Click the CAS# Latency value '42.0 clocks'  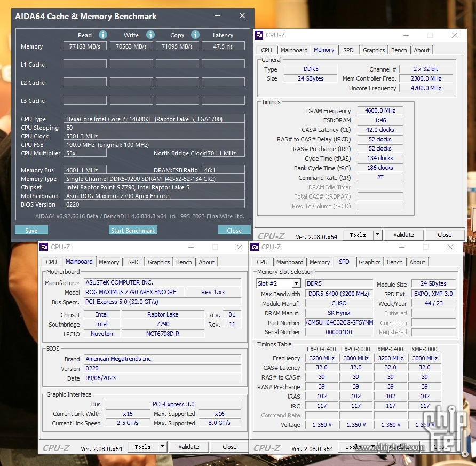(380, 130)
